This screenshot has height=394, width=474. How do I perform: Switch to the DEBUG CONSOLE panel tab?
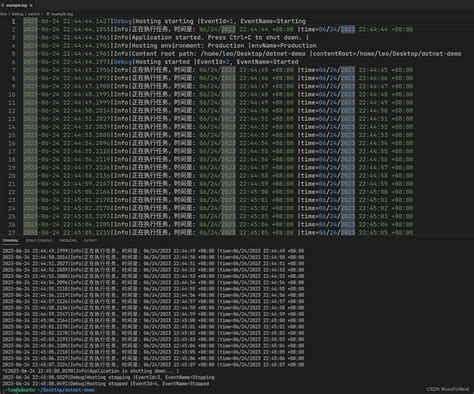point(39,240)
